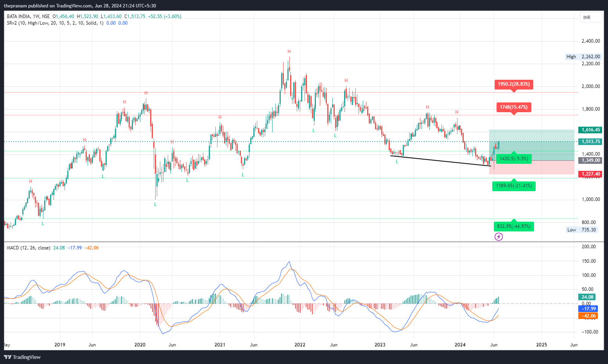Image resolution: width=608 pixels, height=364 pixels.
Task: Click the 832.95(-44.97%) support label
Action: tap(514, 226)
